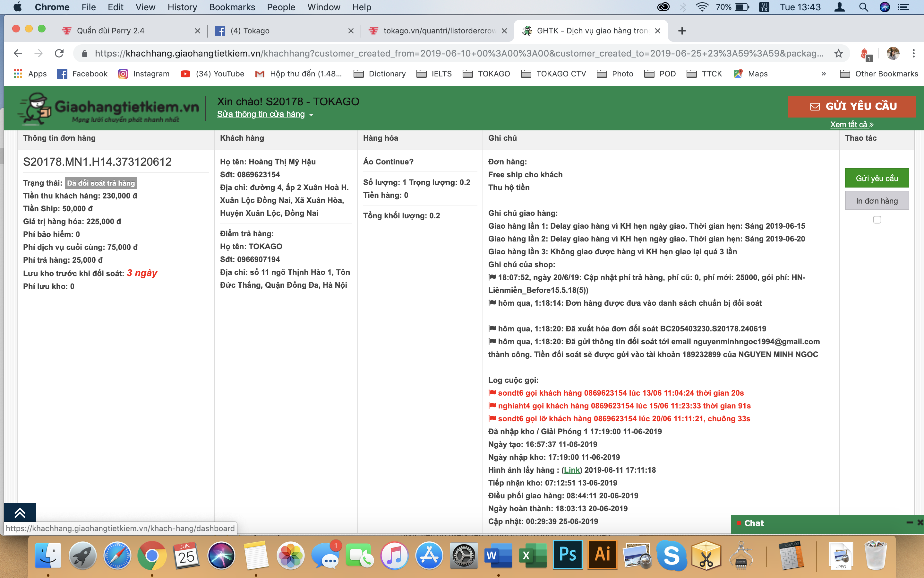Minimize the Chat widget
The height and width of the screenshot is (578, 924).
pos(910,522)
